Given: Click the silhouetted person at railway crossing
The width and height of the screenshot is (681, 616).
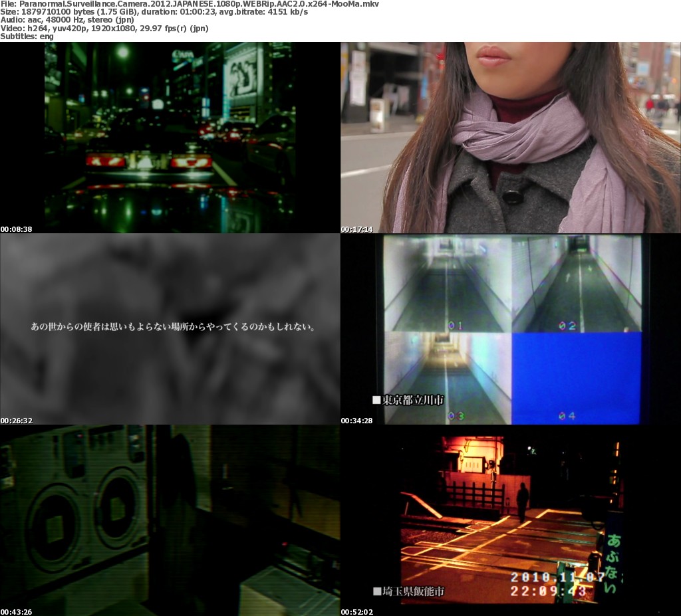Looking at the screenshot, I should 523,502.
